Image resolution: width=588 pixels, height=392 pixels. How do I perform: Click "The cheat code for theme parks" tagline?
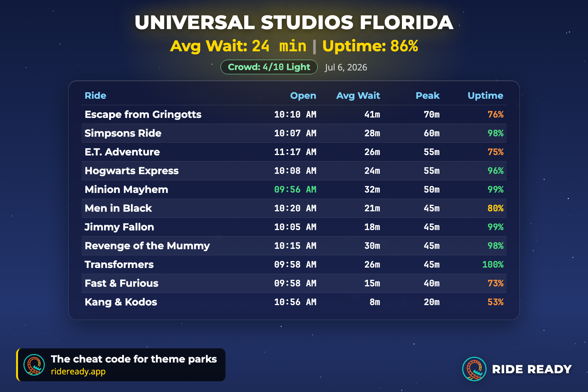pos(134,359)
